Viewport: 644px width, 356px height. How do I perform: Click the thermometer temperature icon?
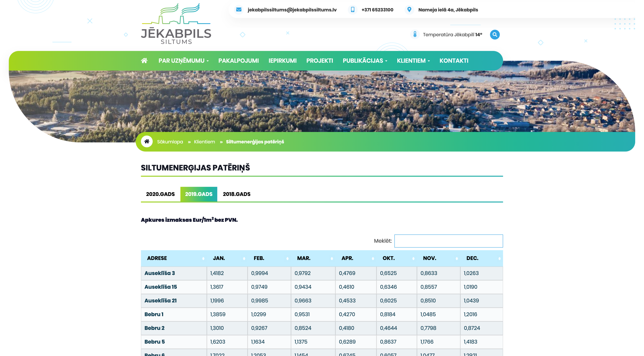tap(415, 35)
